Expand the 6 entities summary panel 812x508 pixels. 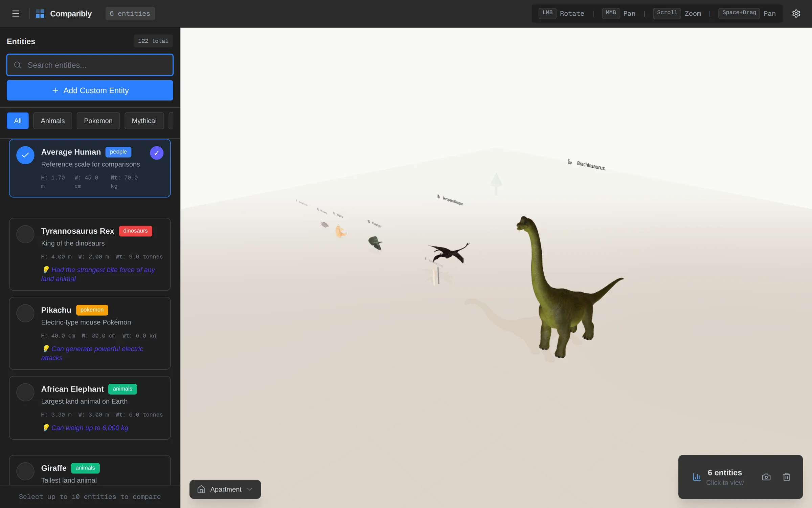724,477
